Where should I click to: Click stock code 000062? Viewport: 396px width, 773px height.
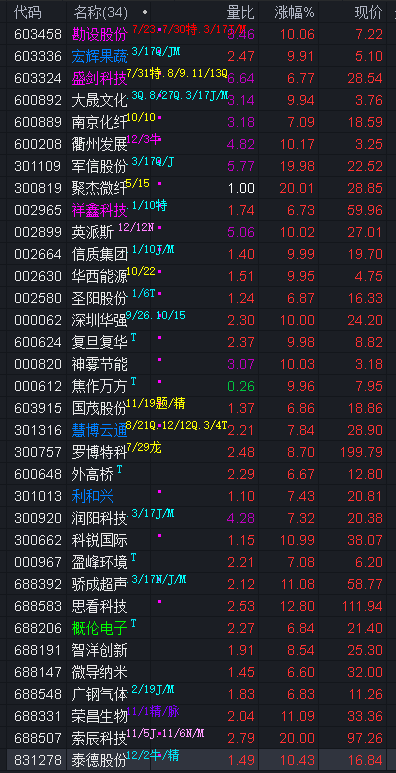(38, 320)
